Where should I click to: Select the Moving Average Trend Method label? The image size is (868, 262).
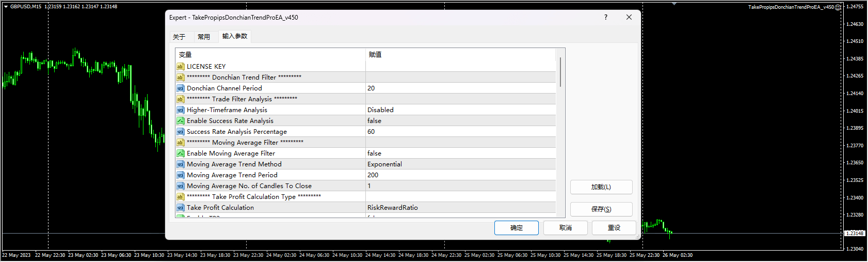234,164
